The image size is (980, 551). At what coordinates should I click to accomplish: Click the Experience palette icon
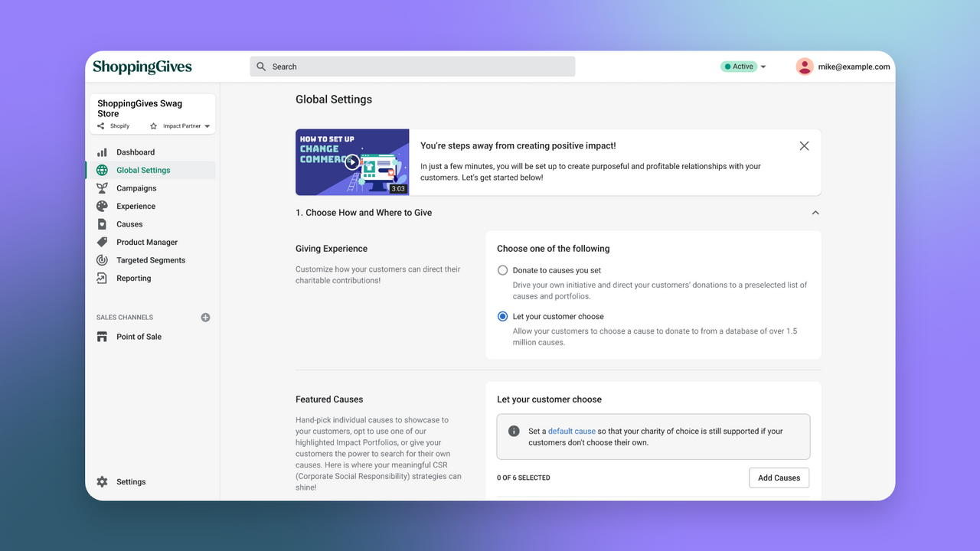click(102, 206)
